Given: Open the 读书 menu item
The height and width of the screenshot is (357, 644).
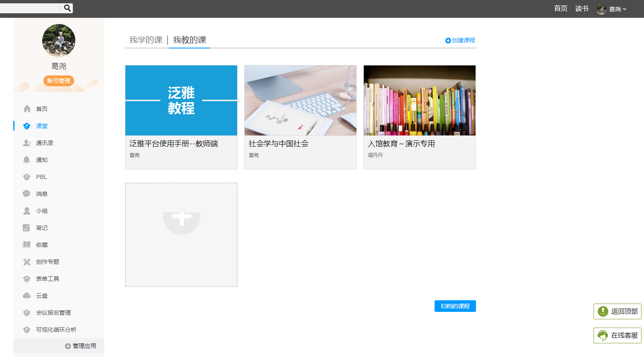Looking at the screenshot, I should [x=582, y=8].
